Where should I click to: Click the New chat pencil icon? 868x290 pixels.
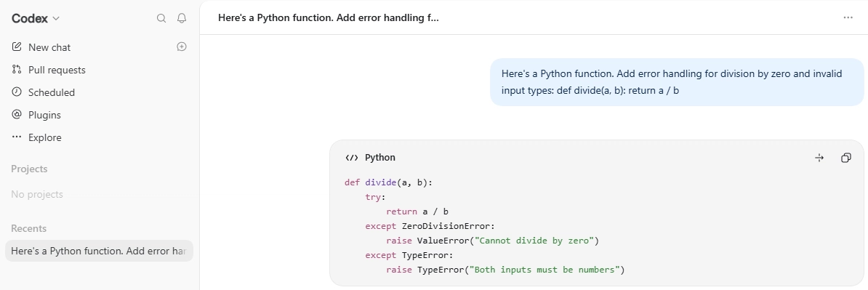(17, 47)
